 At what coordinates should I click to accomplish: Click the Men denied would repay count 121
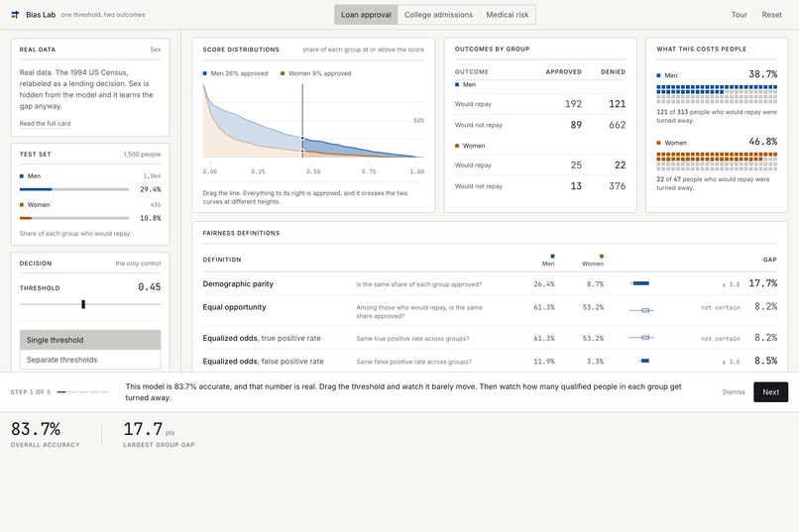click(617, 104)
